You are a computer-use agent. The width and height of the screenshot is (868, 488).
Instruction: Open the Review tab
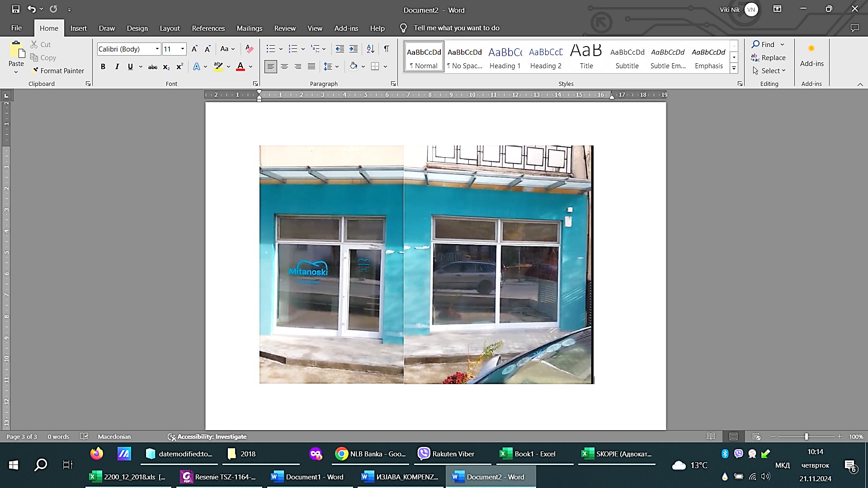point(285,28)
